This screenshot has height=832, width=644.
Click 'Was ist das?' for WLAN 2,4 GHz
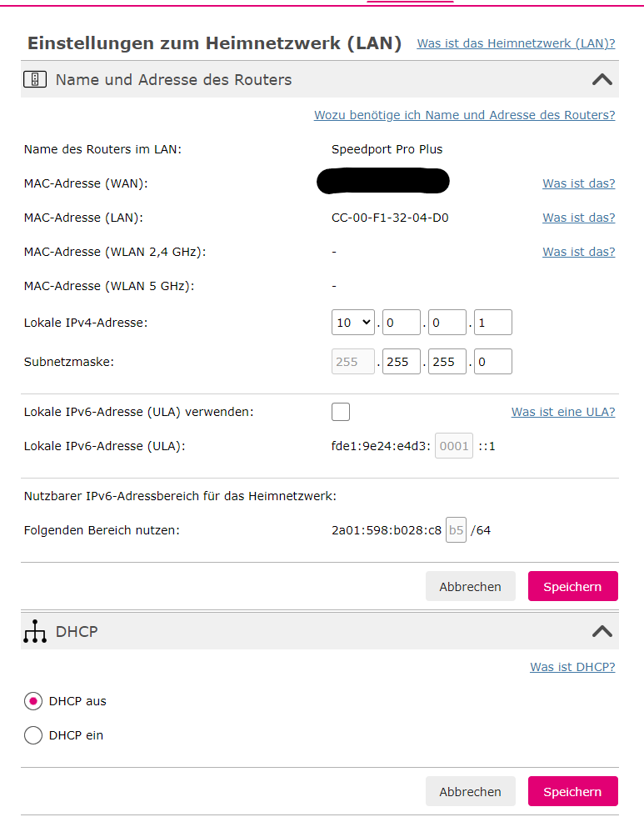point(578,252)
